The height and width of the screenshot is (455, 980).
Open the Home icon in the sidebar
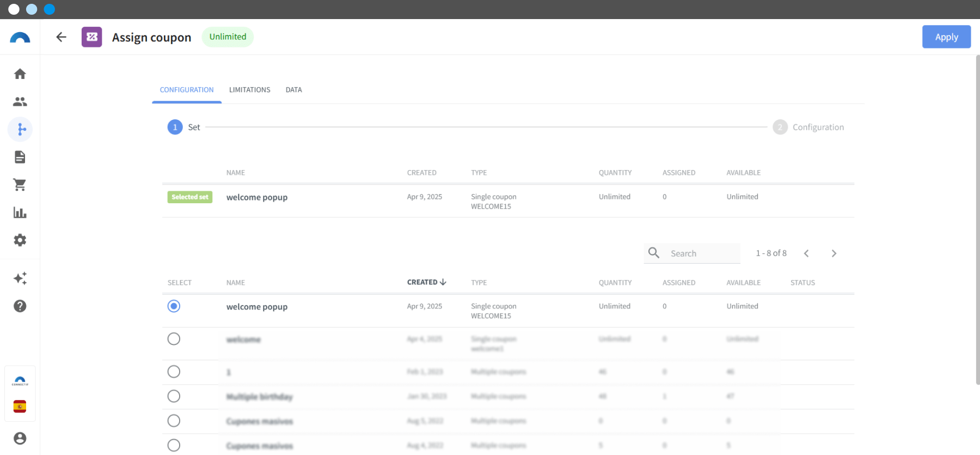pyautogui.click(x=20, y=74)
